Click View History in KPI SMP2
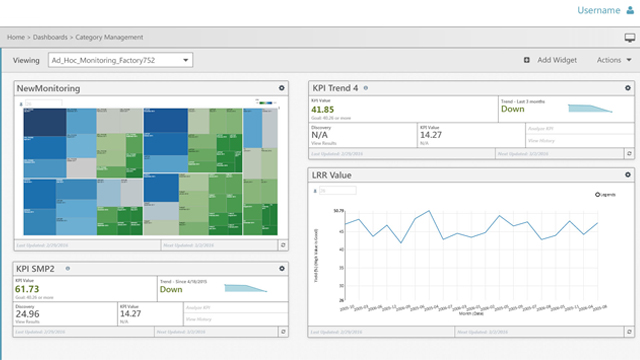 198,319
